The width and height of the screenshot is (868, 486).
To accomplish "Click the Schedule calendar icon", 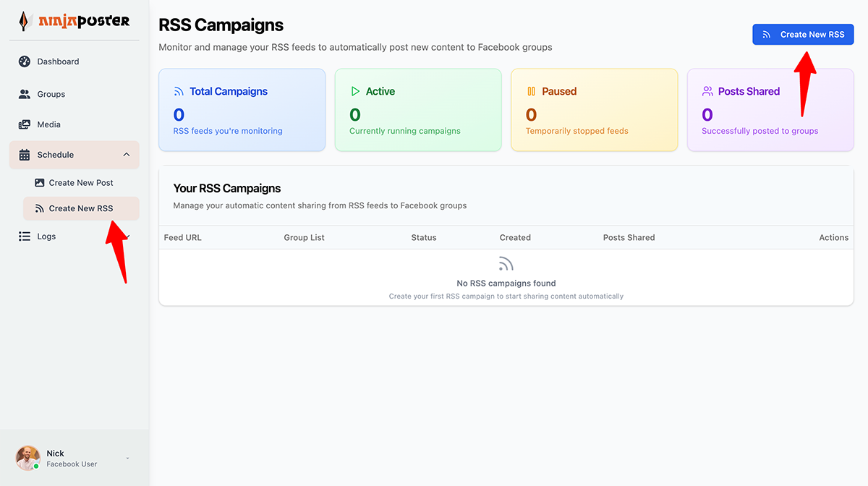I will click(x=25, y=155).
